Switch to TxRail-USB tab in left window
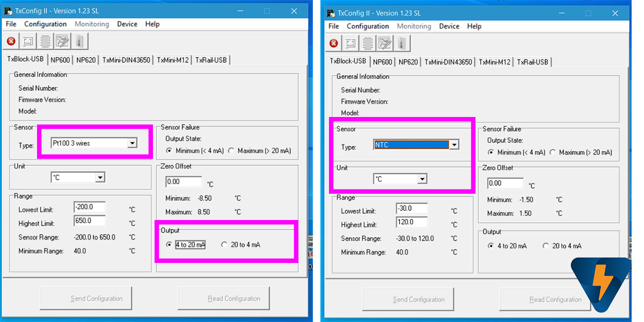The height and width of the screenshot is (322, 644). coord(211,60)
